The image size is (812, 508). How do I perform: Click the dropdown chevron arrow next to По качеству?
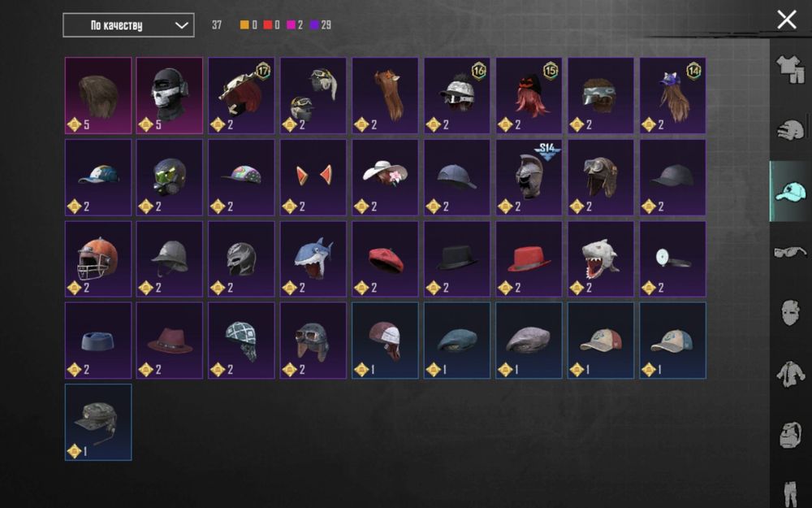(x=181, y=25)
